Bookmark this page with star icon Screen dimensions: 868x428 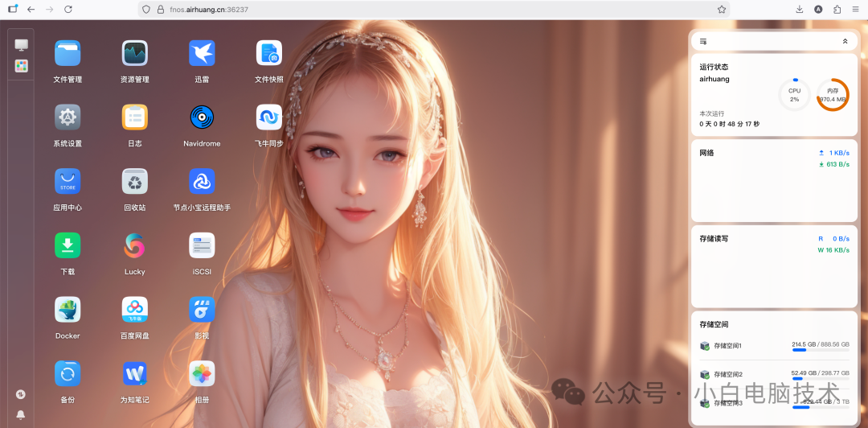pyautogui.click(x=721, y=10)
